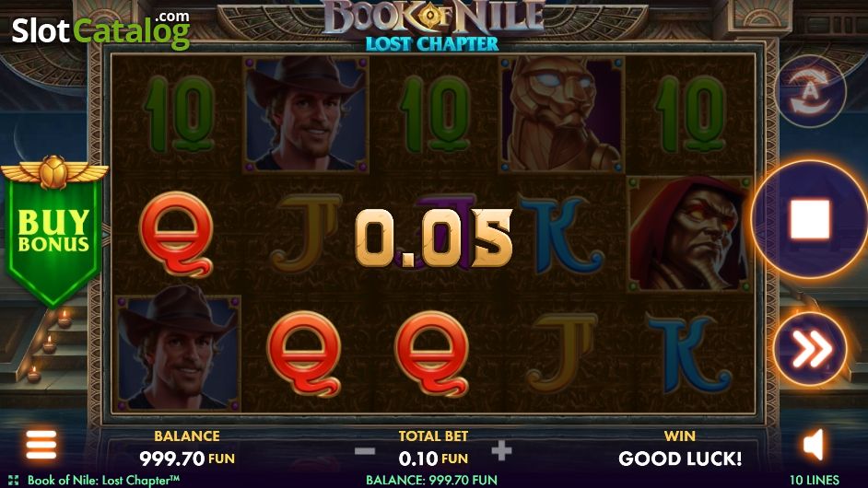This screenshot has width=868, height=488.
Task: Click the Book of Nile title logo
Action: pos(433,25)
